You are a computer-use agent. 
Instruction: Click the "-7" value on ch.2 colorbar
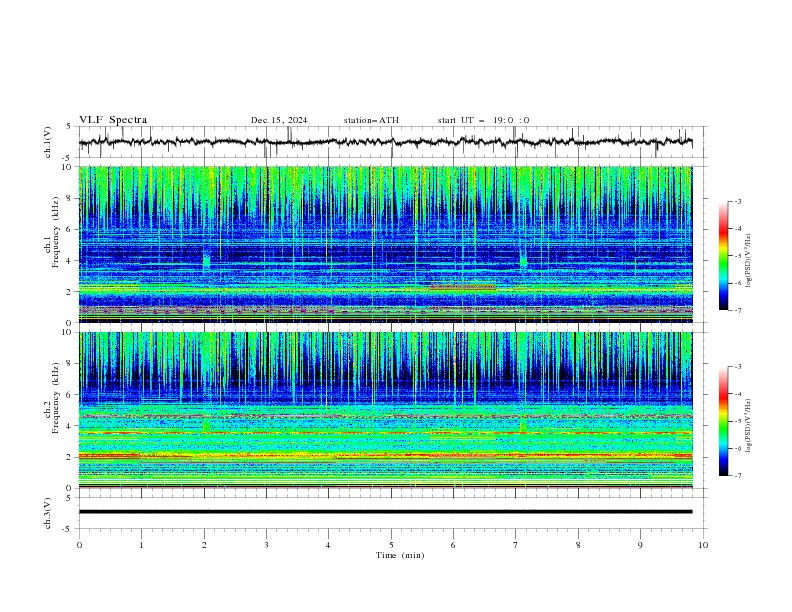pos(737,475)
